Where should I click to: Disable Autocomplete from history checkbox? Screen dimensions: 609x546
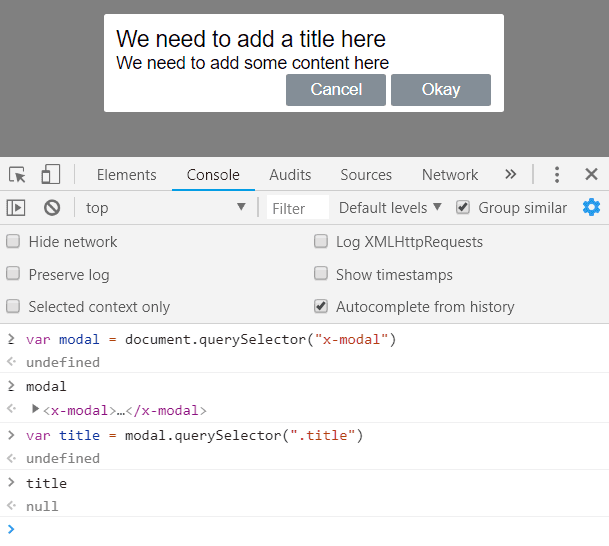pyautogui.click(x=321, y=307)
